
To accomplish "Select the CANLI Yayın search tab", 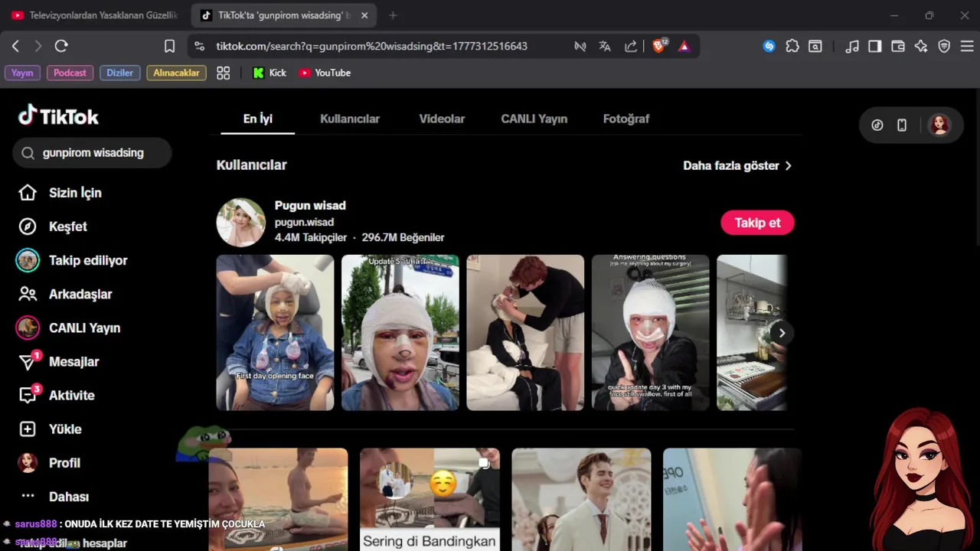I will (534, 119).
